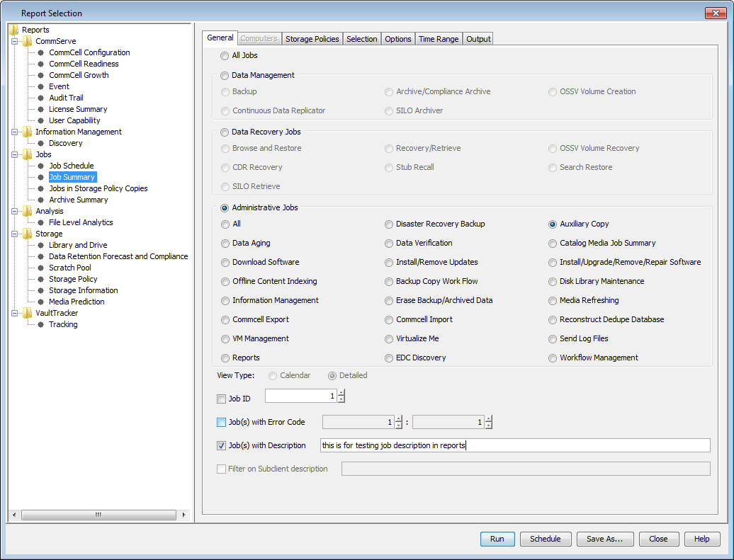Viewport: 734px width, 560px height.
Task: Increase the first Error Code spinner value
Action: coord(398,418)
